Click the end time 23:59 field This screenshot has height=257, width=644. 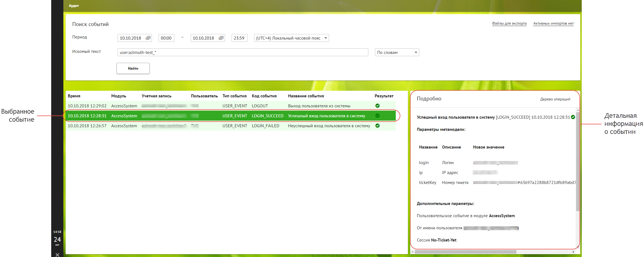click(x=239, y=38)
